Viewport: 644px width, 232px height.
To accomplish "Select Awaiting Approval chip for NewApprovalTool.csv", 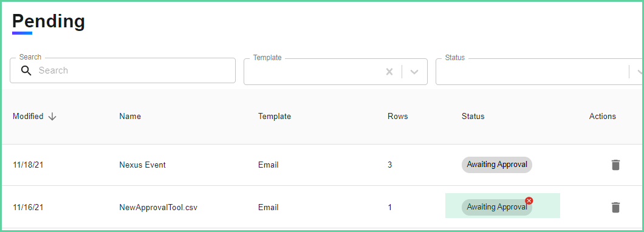I will click(497, 207).
